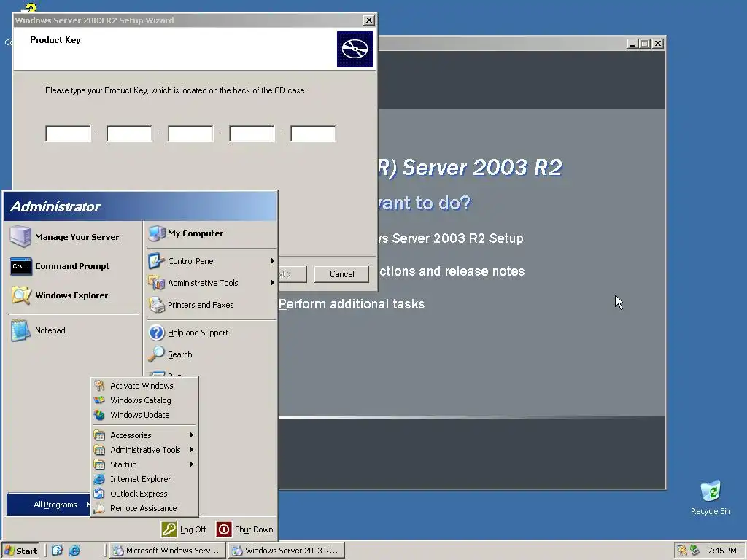Click first product key field
Viewport: 747px width, 560px height.
coord(68,134)
